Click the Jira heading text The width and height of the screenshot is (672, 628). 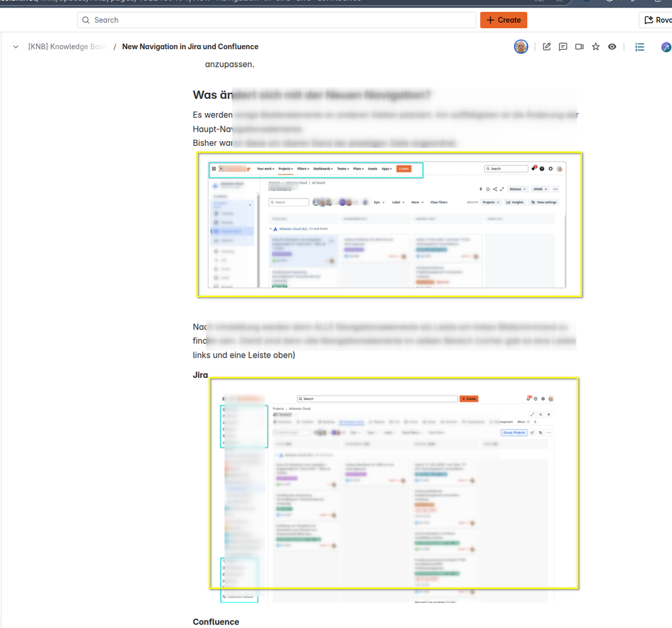[200, 375]
